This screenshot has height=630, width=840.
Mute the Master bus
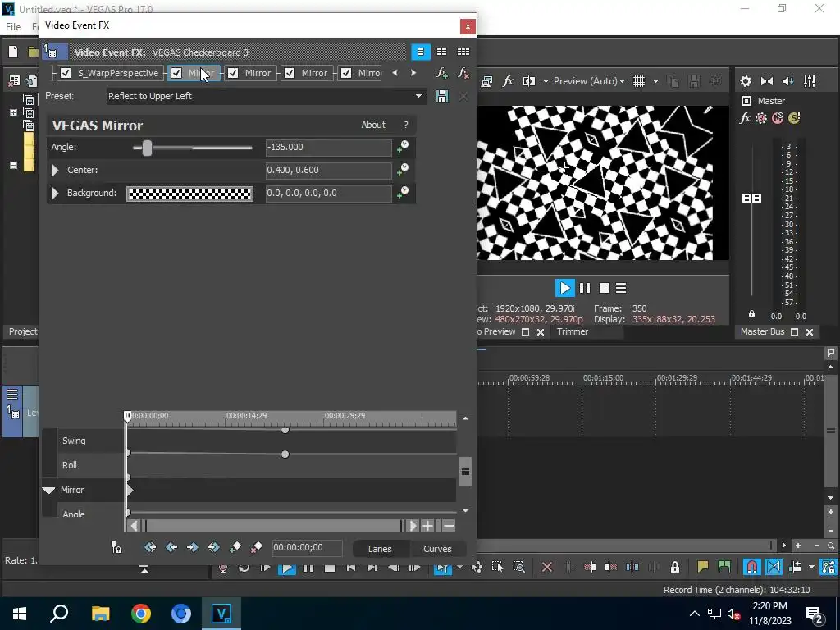coord(778,118)
